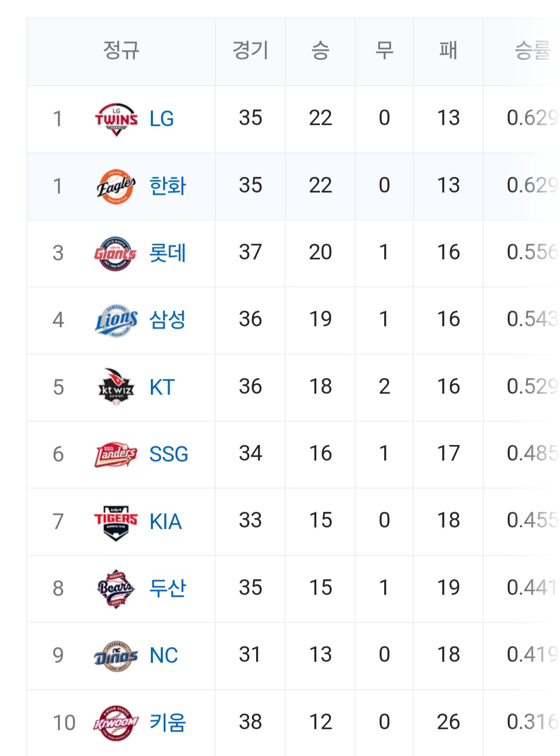Sort by the 승 wins column header
This screenshot has width=560, height=756.
coord(320,51)
